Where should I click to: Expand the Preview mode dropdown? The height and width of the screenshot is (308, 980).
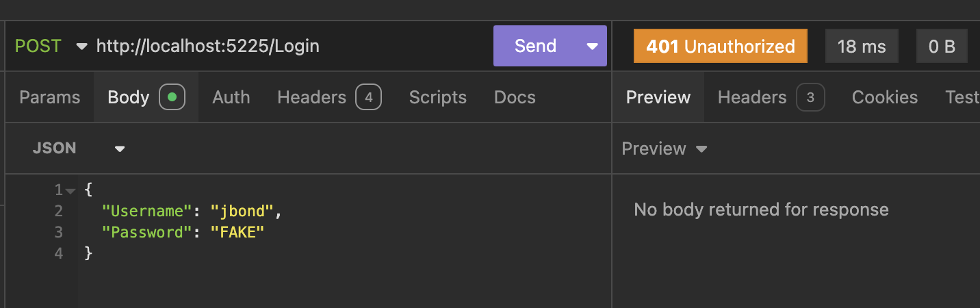tap(701, 149)
